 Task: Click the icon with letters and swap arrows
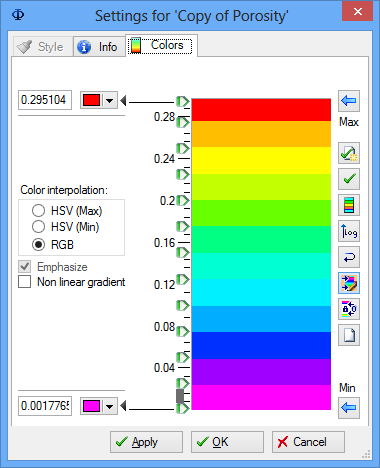[x=349, y=309]
